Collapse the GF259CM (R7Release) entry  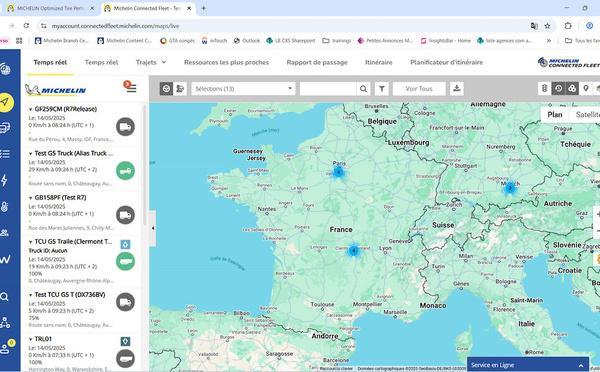pos(30,109)
